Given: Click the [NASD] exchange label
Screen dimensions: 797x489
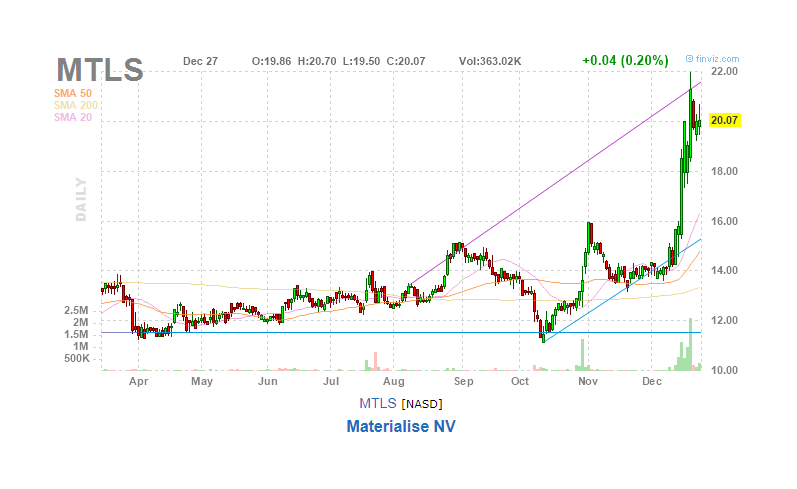Looking at the screenshot, I should coord(422,404).
